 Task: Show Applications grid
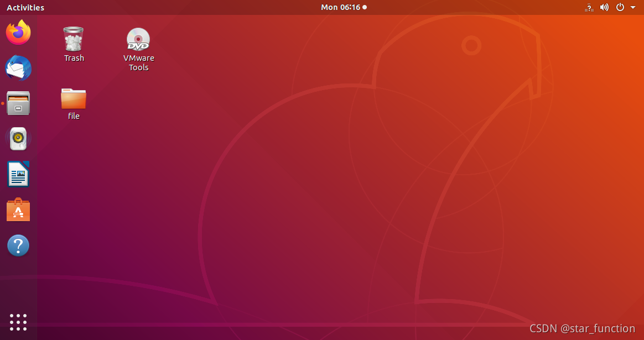(x=18, y=322)
